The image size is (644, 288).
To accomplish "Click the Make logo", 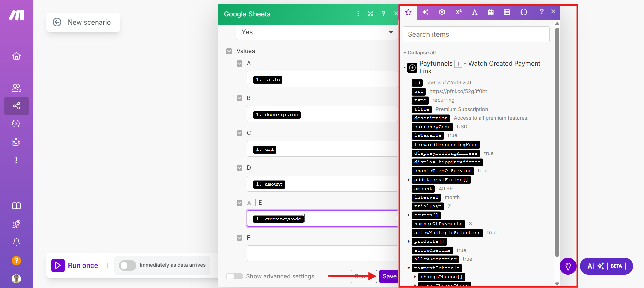I will tap(16, 15).
